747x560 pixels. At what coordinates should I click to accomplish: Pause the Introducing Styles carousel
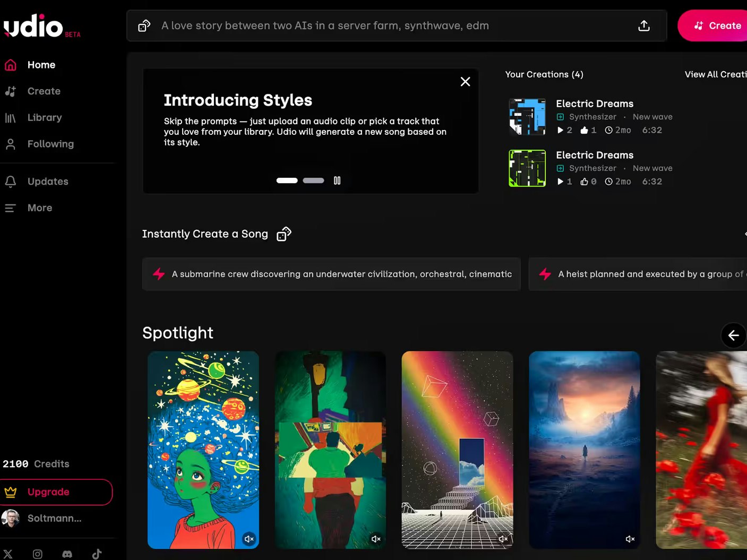point(337,180)
